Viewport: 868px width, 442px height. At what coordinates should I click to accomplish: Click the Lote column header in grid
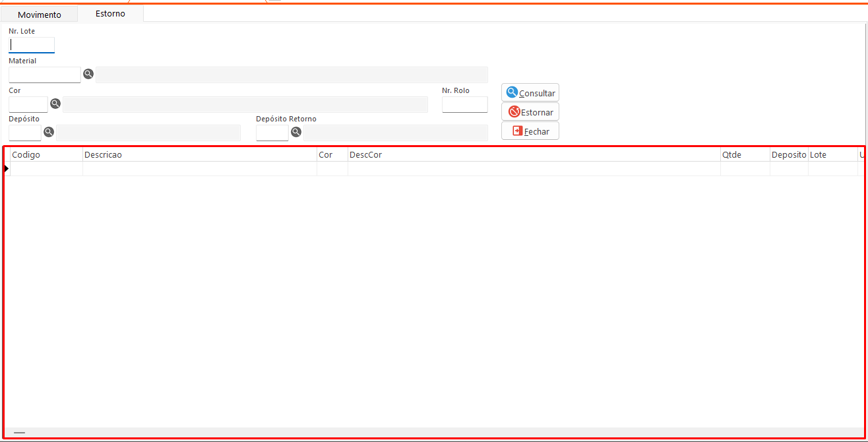[832, 154]
